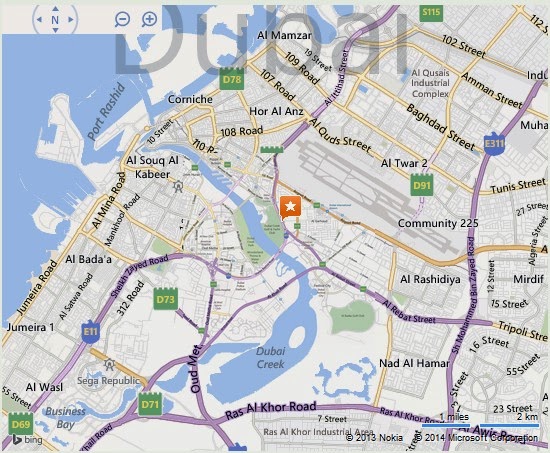Click the zoom in magnifier icon
Image resolution: width=550 pixels, height=453 pixels.
point(149,19)
